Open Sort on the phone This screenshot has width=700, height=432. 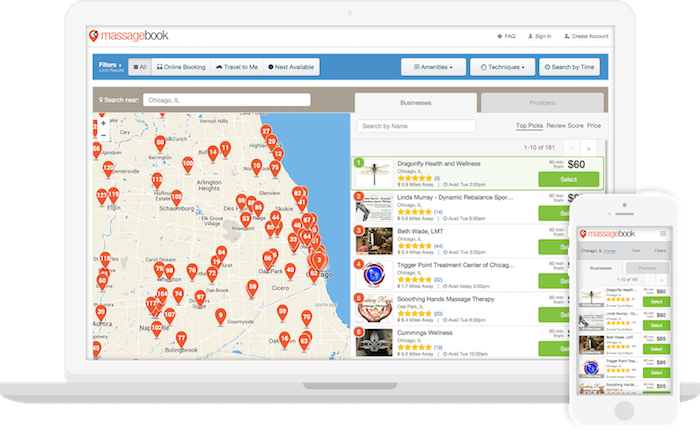[x=636, y=251]
